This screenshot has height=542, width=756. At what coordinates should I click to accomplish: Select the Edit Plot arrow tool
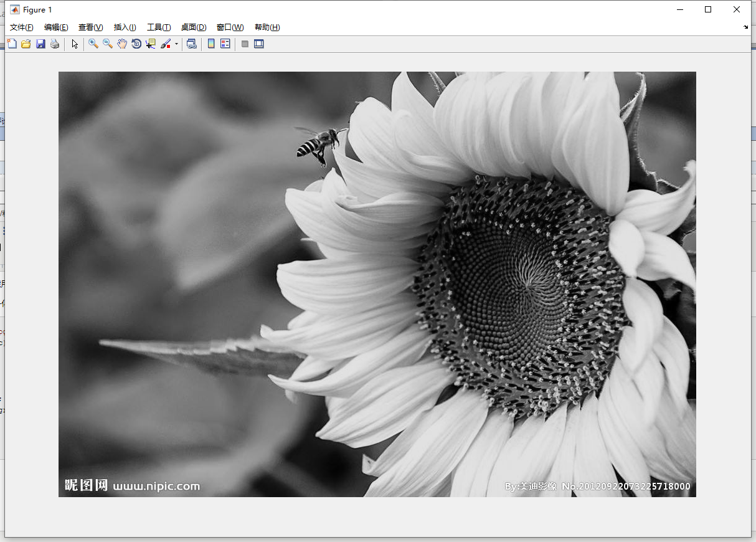(75, 44)
